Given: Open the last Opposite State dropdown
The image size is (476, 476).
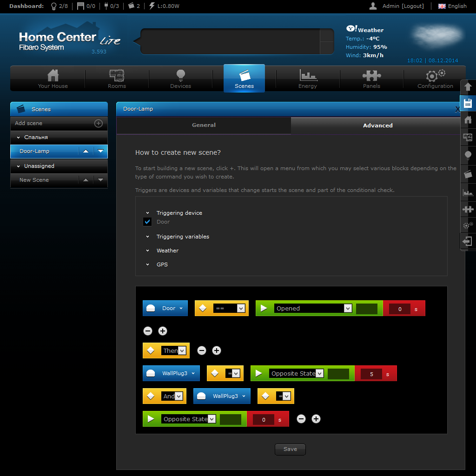Looking at the screenshot, I should click(x=189, y=419).
